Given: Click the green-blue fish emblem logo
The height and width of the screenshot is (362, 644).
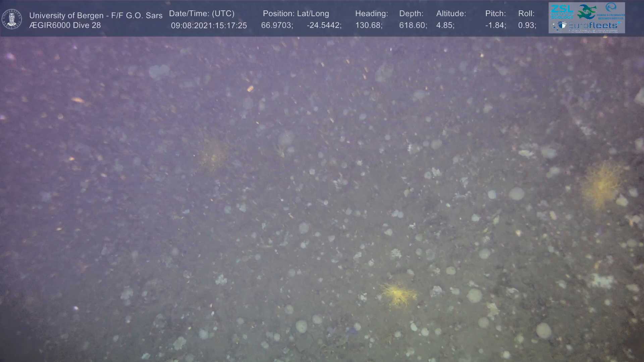Looking at the screenshot, I should (587, 12).
